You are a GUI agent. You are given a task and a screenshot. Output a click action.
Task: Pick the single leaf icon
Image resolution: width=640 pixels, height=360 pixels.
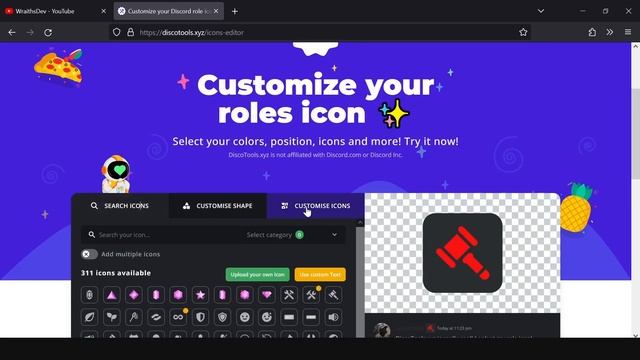click(89, 317)
